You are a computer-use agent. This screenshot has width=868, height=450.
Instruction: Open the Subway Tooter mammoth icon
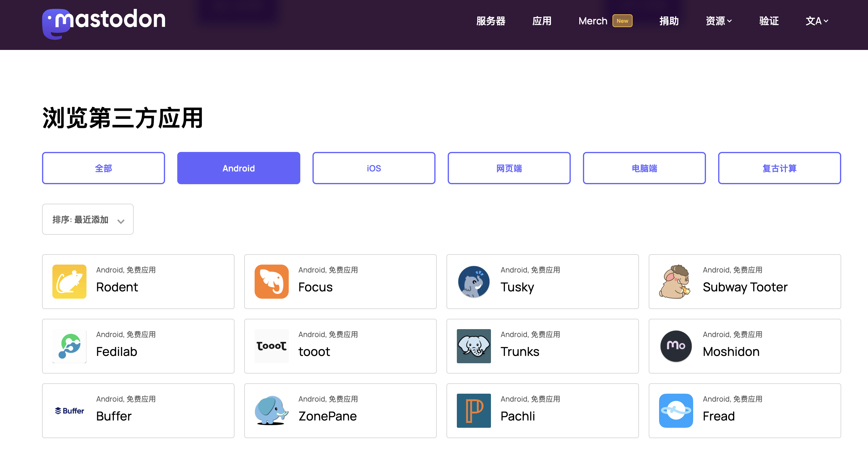(x=676, y=281)
